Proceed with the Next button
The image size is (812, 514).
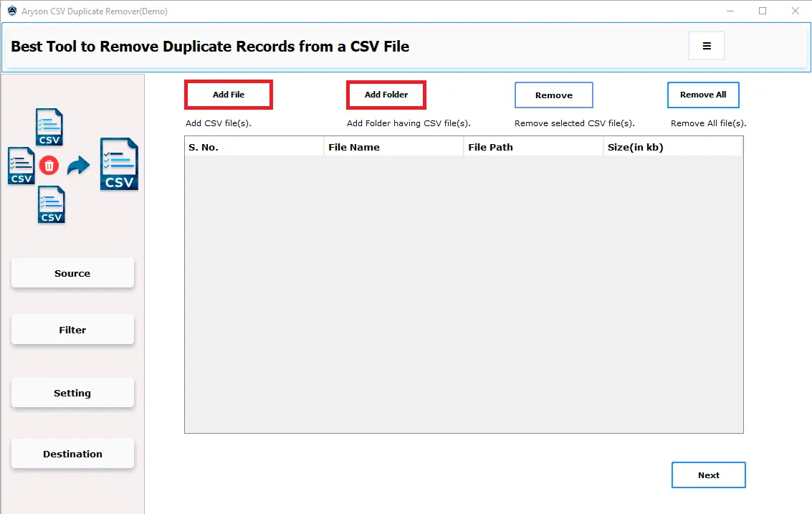click(708, 475)
